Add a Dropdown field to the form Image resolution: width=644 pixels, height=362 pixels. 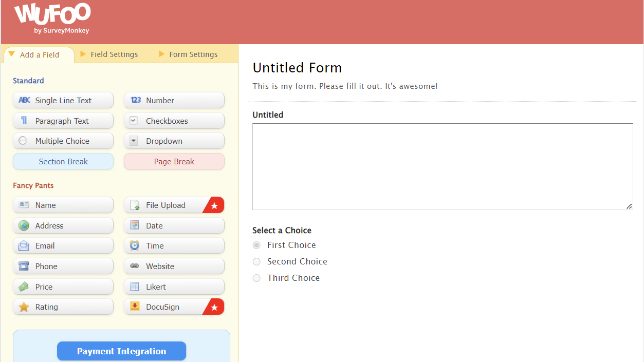(174, 141)
